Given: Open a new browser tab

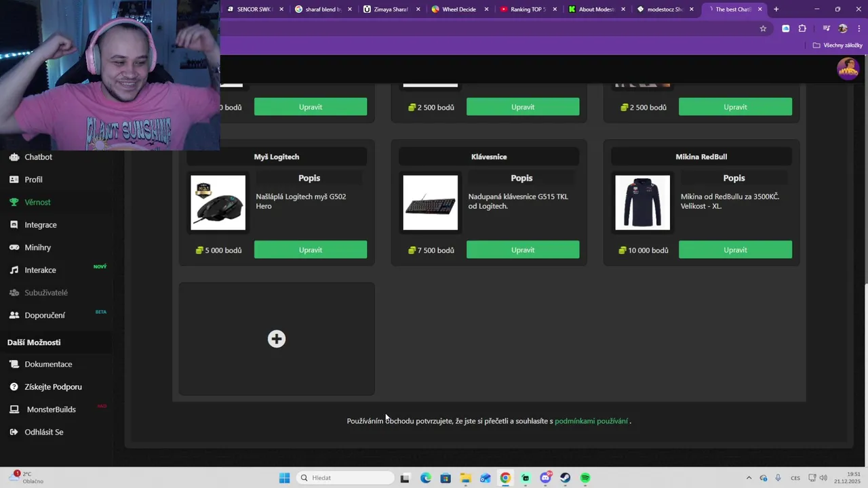Looking at the screenshot, I should point(776,9).
